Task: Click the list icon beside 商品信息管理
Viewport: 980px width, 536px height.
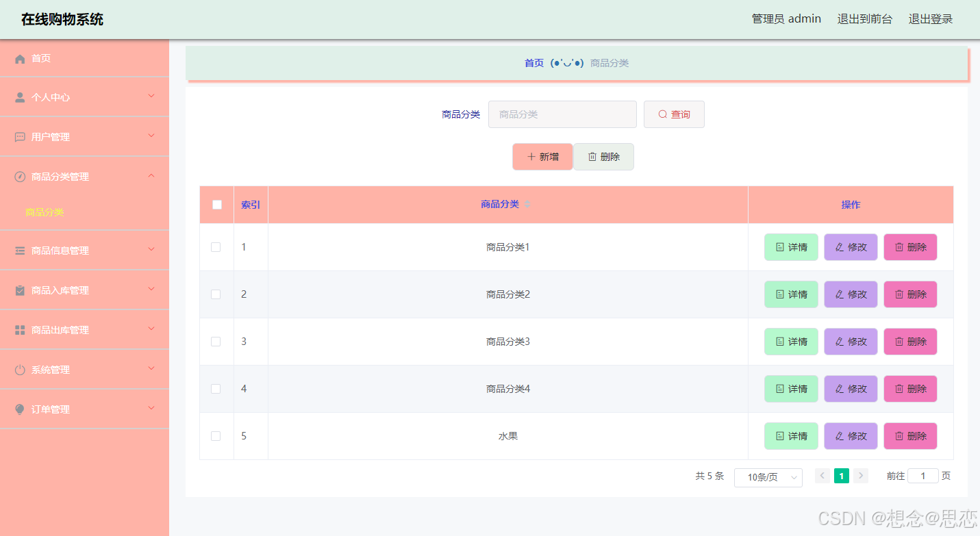Action: coord(20,251)
